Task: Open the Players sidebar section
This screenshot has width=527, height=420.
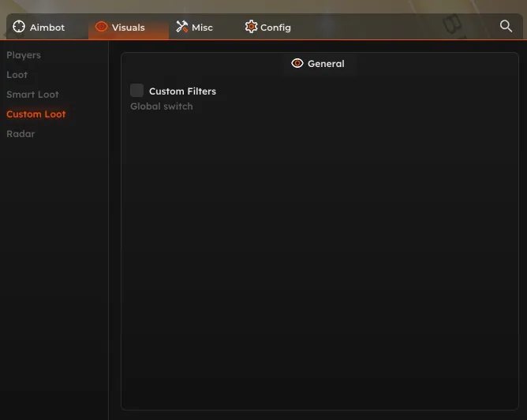Action: click(24, 55)
